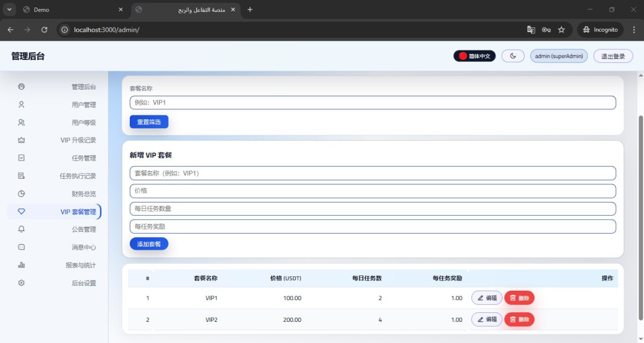The image size is (644, 343).
Task: Delete the VIP1 package row
Action: pyautogui.click(x=519, y=298)
